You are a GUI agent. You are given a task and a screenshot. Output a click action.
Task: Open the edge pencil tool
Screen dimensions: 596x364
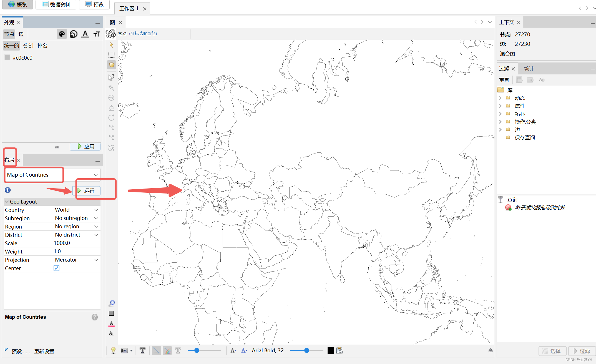point(111,127)
